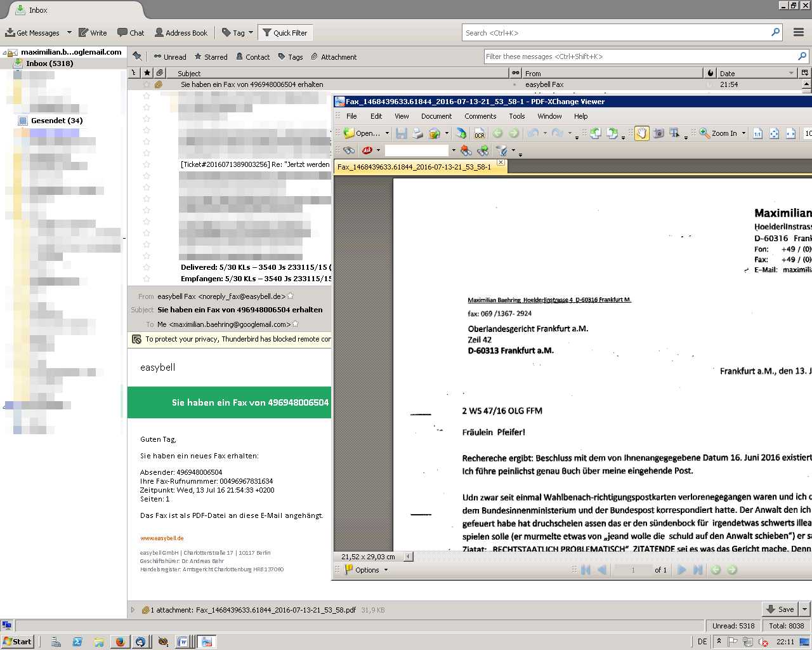Toggle the Attachment quick filter
This screenshot has width=812, height=650.
(x=334, y=56)
